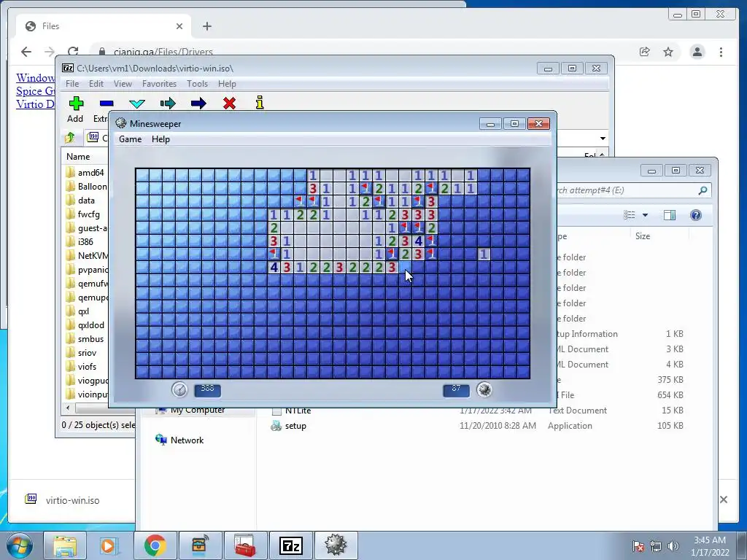Open the Explorer view options dropdown arrow
This screenshot has height=560, width=747.
pyautogui.click(x=645, y=215)
